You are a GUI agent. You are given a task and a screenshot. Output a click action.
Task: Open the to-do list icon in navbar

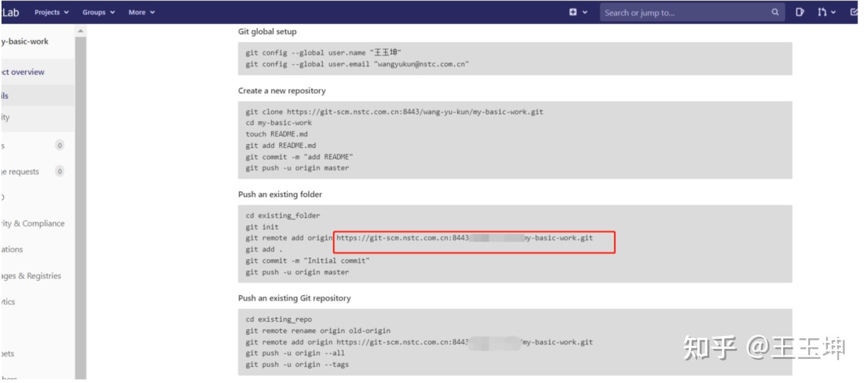853,12
